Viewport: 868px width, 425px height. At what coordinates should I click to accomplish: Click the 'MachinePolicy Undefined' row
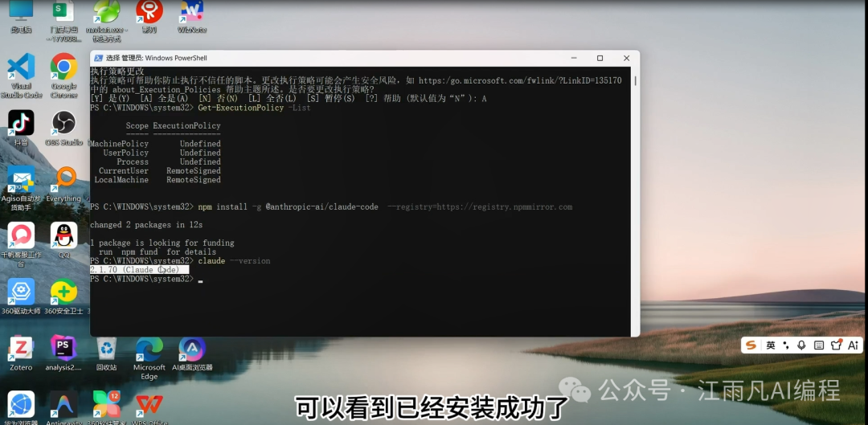point(155,144)
